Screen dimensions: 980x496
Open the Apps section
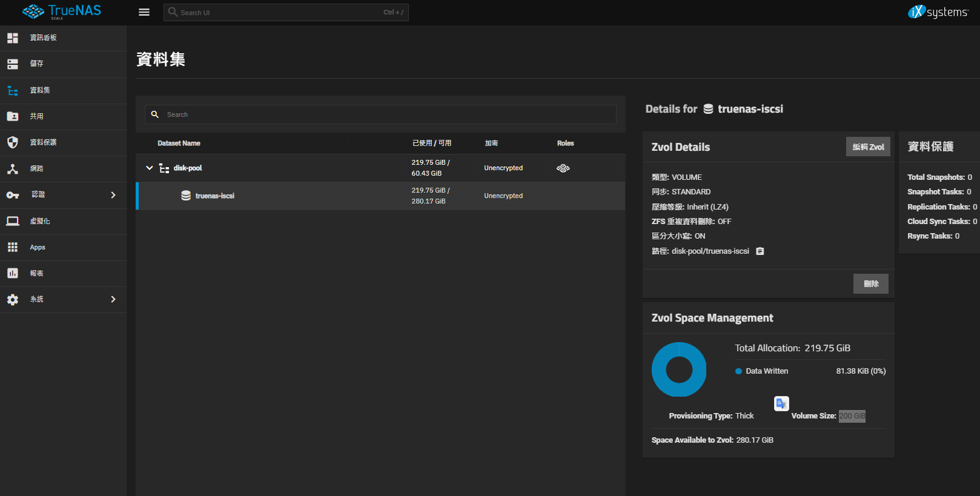tap(38, 247)
